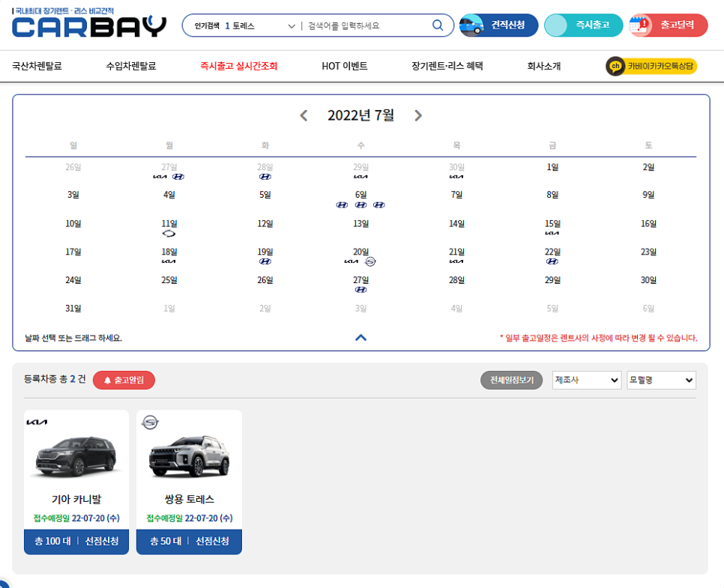Click Kia logo on 29일 June
This screenshot has width=724, height=588.
tap(361, 177)
